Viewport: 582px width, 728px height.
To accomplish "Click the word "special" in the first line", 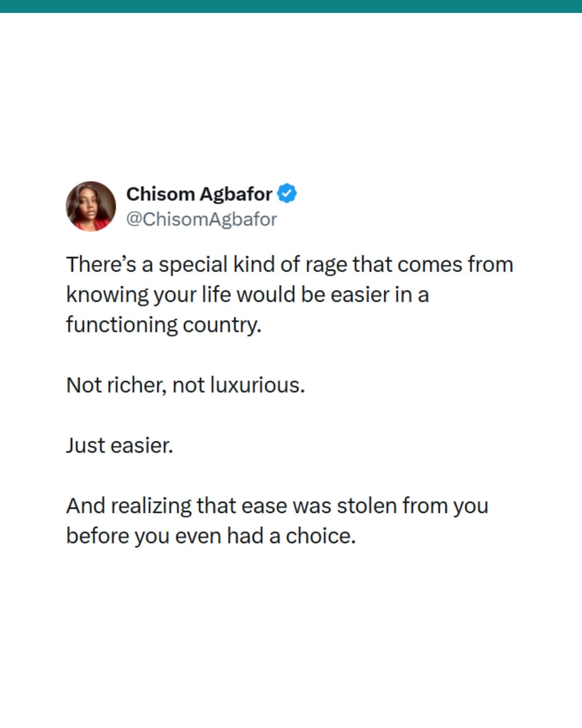I will 193,265.
